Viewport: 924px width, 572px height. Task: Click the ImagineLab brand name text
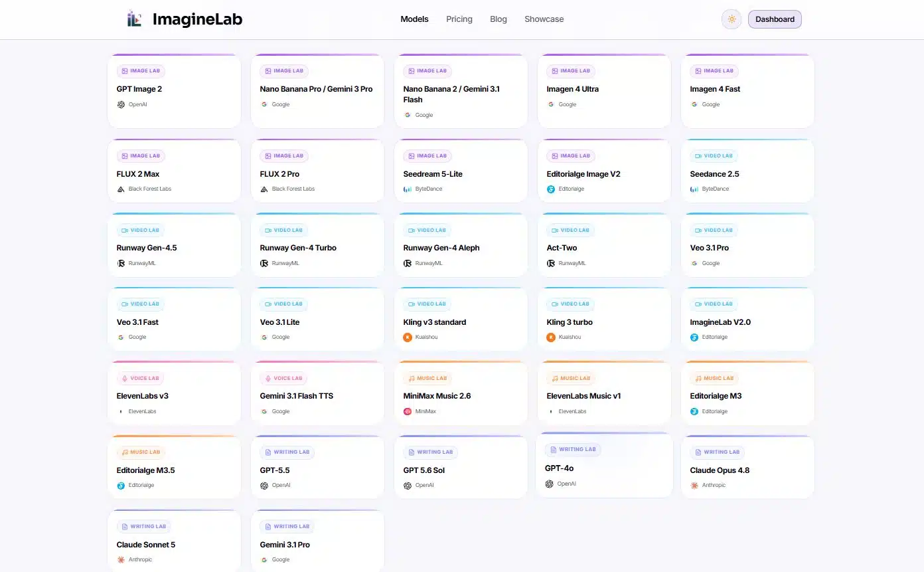tap(197, 19)
